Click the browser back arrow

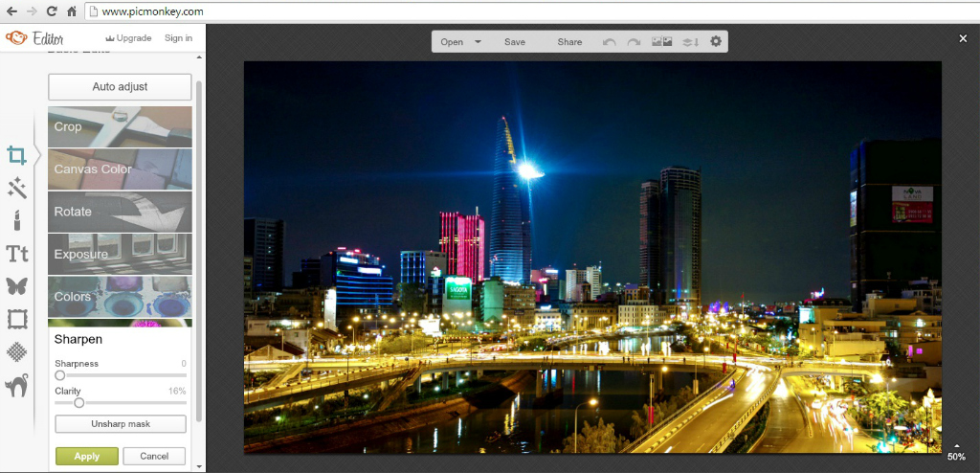click(x=11, y=11)
